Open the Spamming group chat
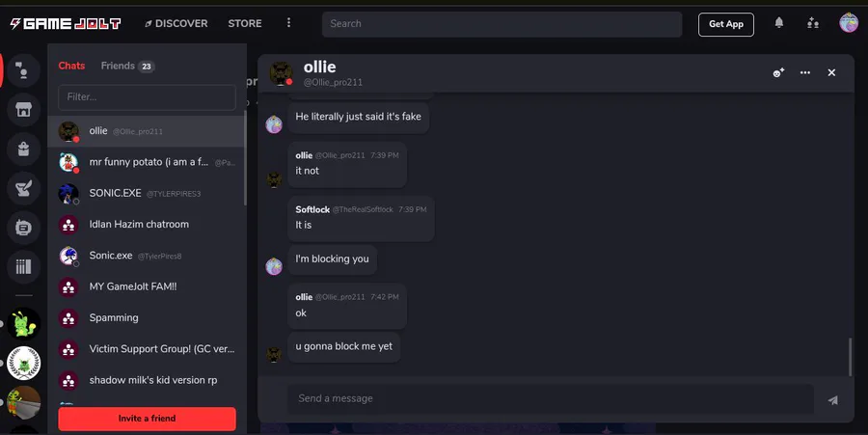This screenshot has height=435, width=868. click(x=147, y=317)
